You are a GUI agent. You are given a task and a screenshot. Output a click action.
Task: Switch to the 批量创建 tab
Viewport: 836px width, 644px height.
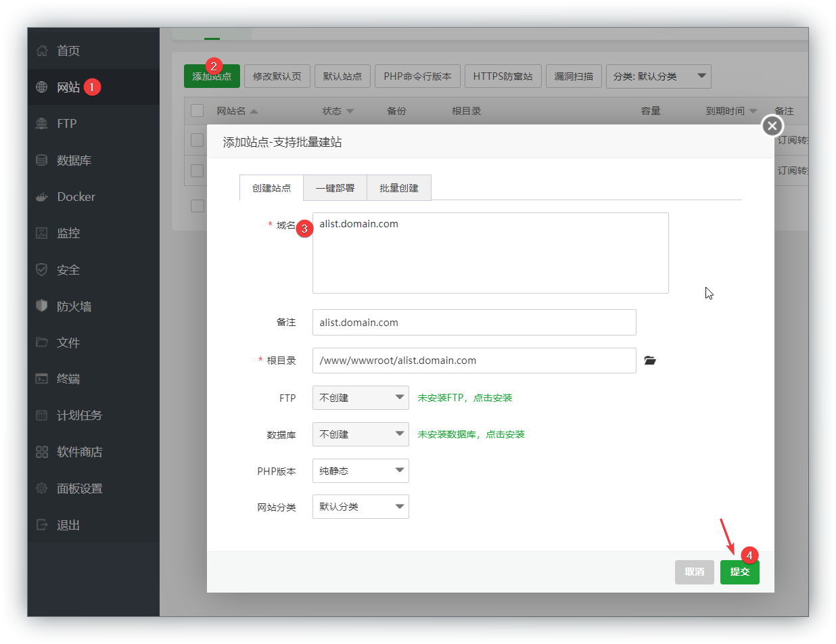[398, 189]
